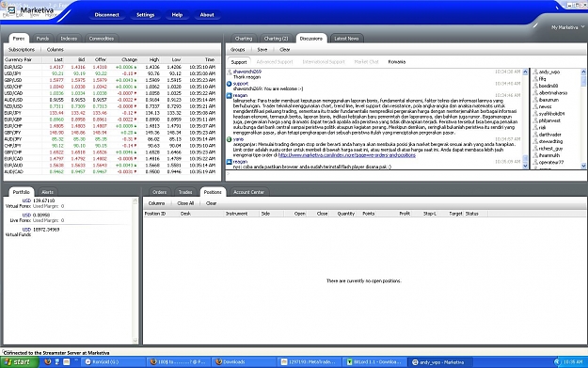Select the EUR/USD row
The width and height of the screenshot is (588, 368).
coord(111,67)
